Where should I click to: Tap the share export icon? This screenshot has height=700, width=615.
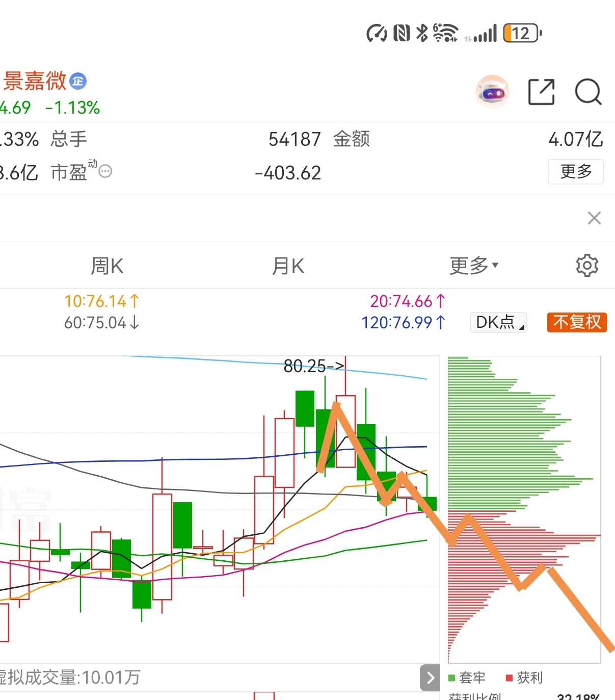[541, 92]
